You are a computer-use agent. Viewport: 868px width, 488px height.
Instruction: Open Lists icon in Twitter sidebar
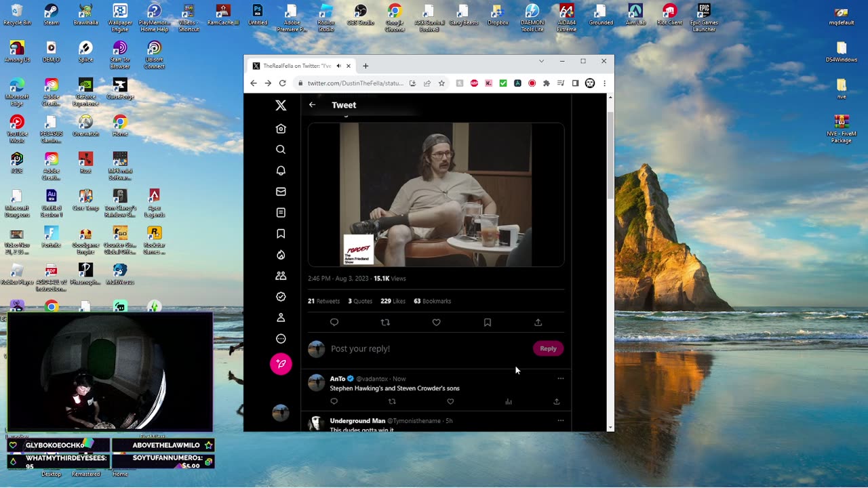tap(281, 213)
